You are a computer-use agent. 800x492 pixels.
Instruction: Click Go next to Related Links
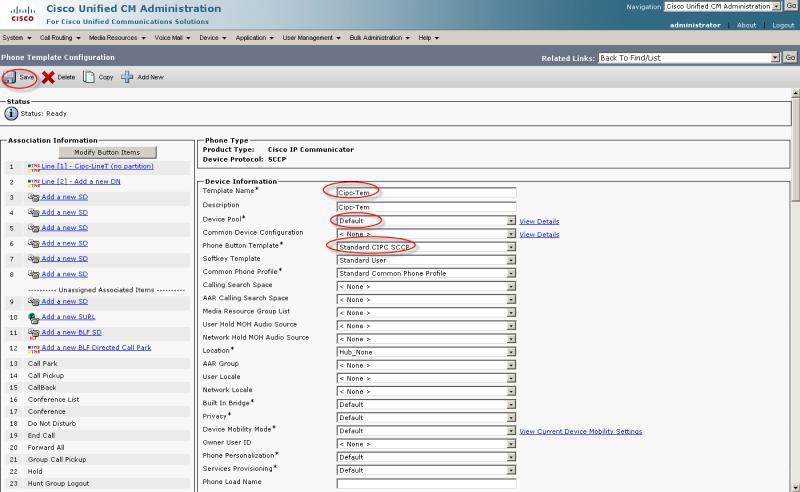pyautogui.click(x=790, y=58)
